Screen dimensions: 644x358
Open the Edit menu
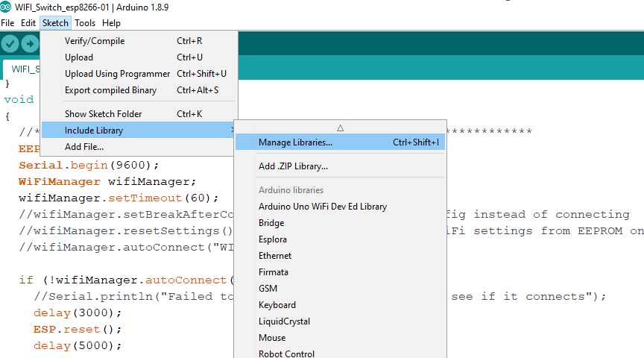28,23
